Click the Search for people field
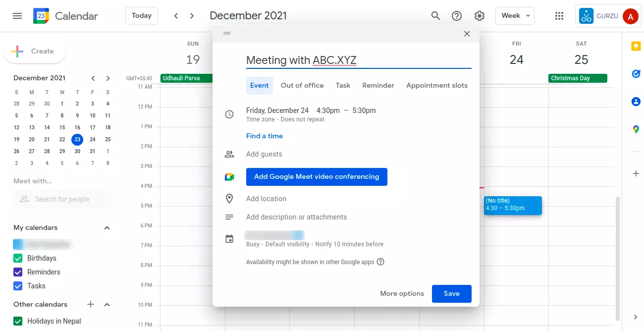The width and height of the screenshot is (644, 331). 63,199
